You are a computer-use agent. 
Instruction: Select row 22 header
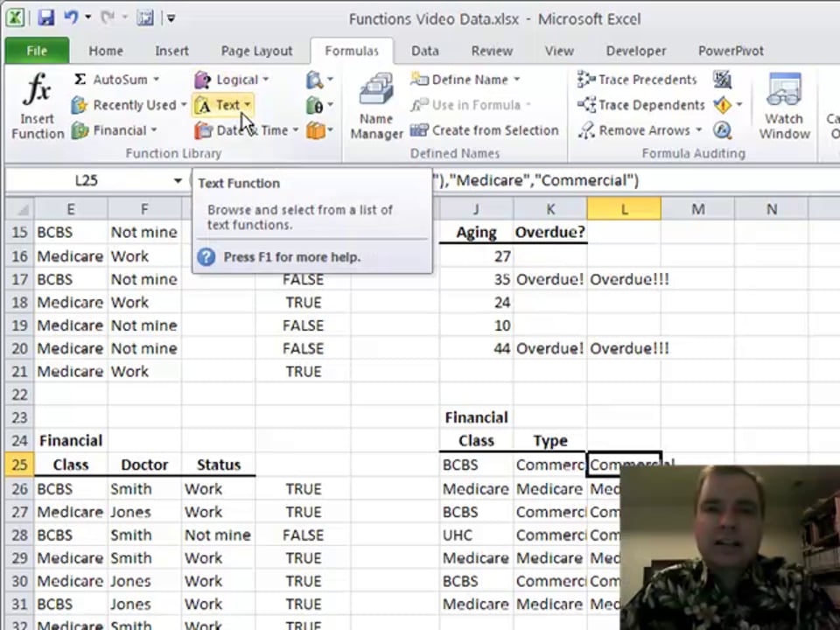pos(20,395)
